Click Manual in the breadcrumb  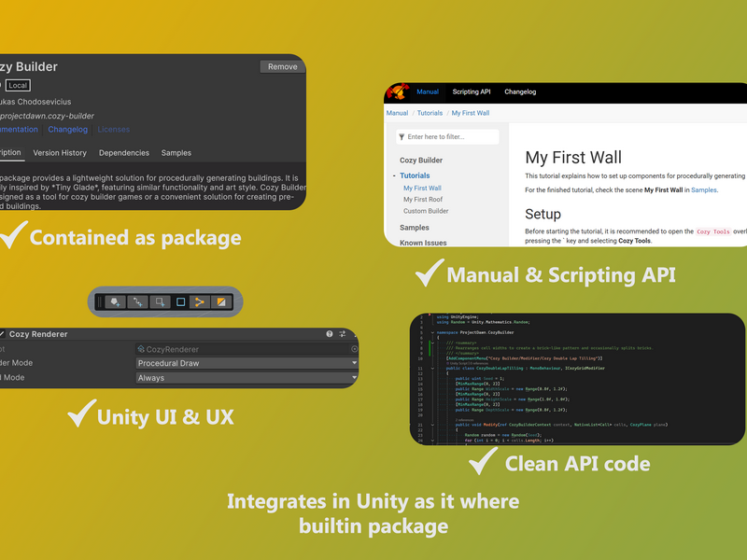pyautogui.click(x=397, y=113)
